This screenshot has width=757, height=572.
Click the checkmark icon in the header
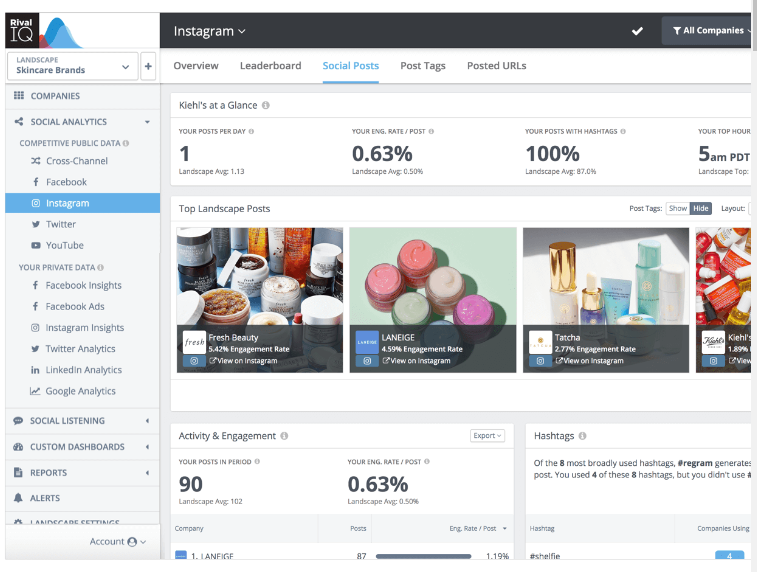point(637,31)
